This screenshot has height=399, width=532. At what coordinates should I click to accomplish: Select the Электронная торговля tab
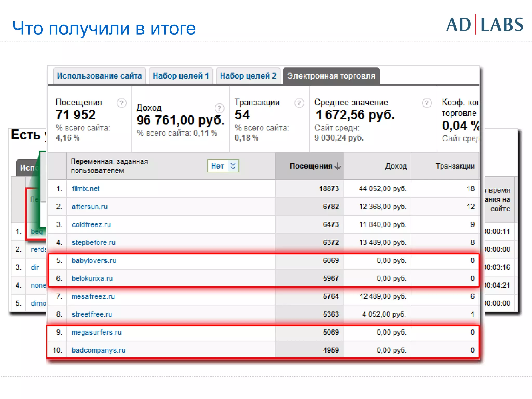tap(331, 76)
